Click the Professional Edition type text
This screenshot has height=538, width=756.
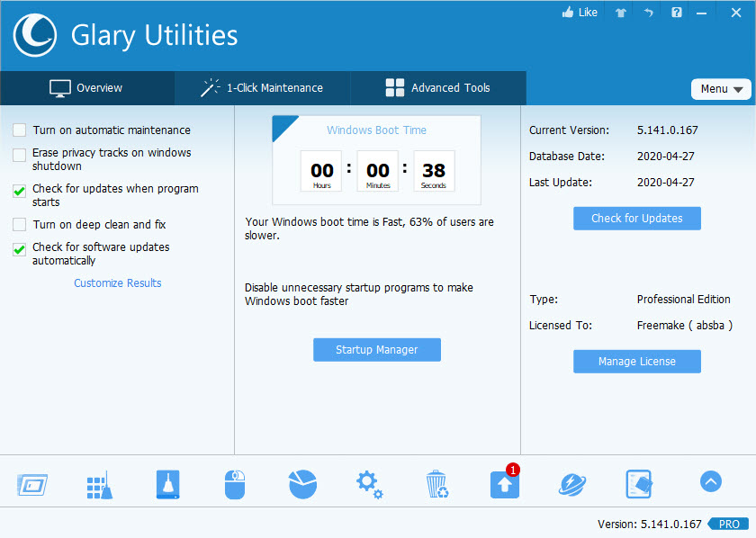(684, 300)
